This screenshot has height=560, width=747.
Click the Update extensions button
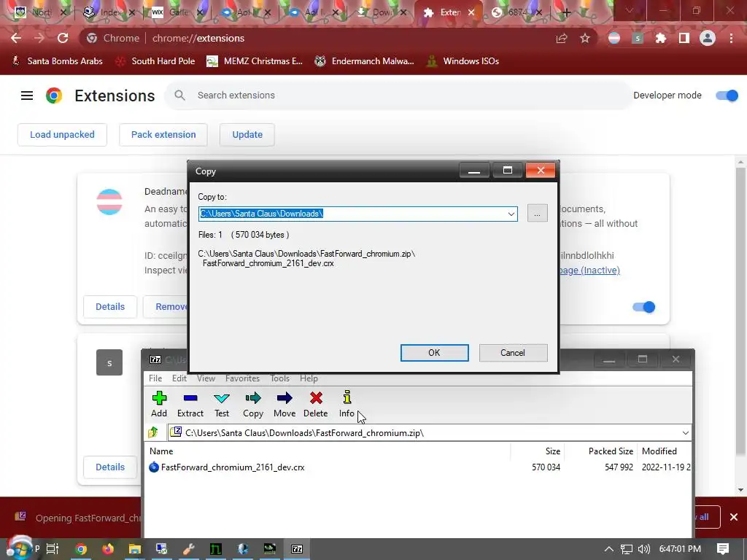[x=247, y=135]
